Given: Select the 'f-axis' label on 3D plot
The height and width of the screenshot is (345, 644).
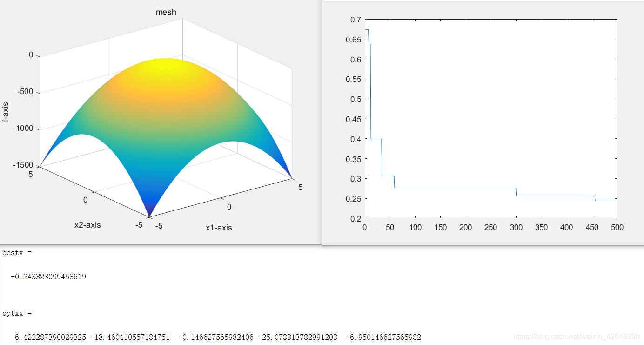Looking at the screenshot, I should tap(5, 112).
